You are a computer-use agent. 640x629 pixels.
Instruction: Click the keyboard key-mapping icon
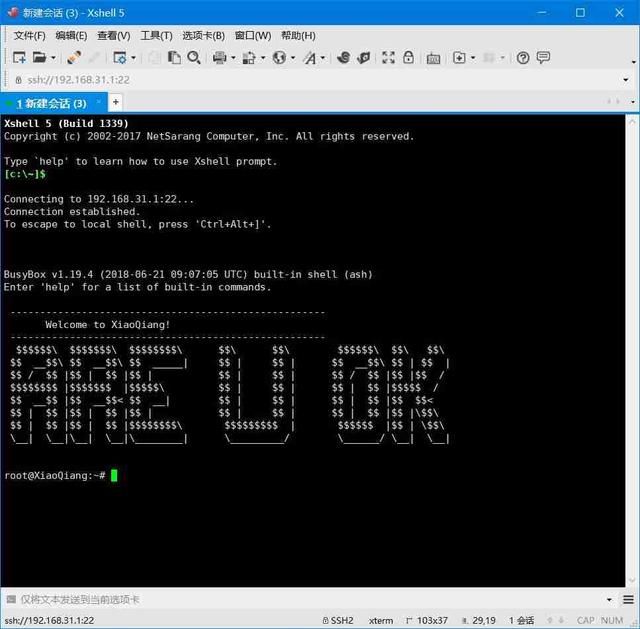coord(433,59)
